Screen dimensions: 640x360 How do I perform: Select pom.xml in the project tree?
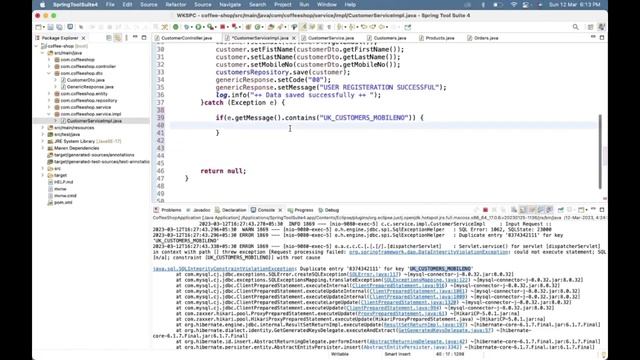tap(63, 202)
